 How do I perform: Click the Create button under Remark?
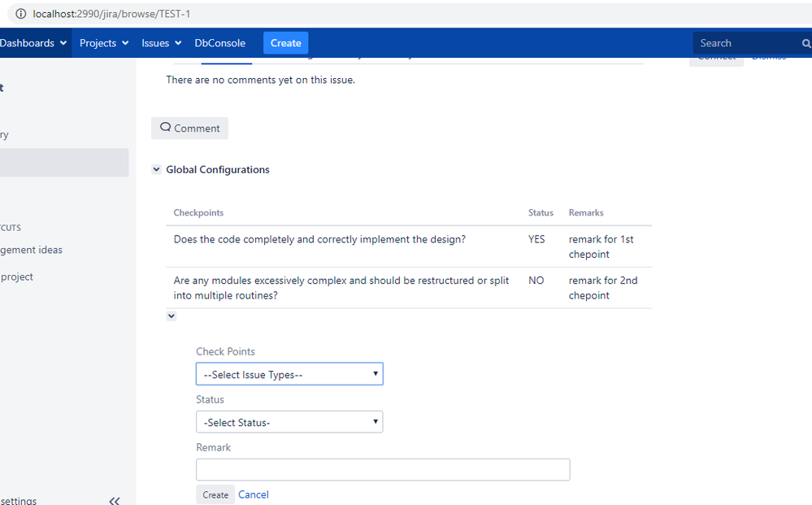[x=215, y=494]
